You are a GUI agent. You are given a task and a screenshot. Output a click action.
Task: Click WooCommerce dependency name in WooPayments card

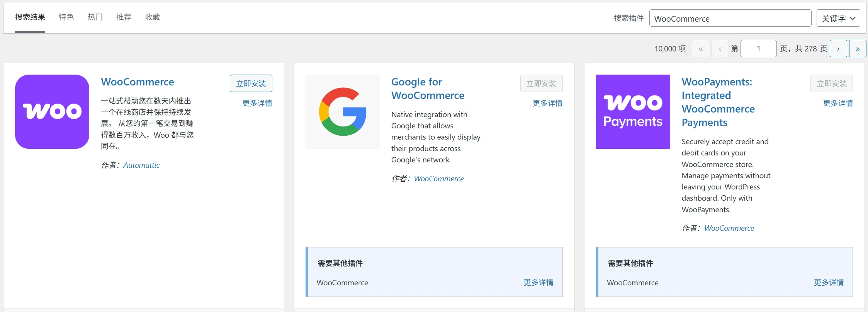(x=633, y=283)
